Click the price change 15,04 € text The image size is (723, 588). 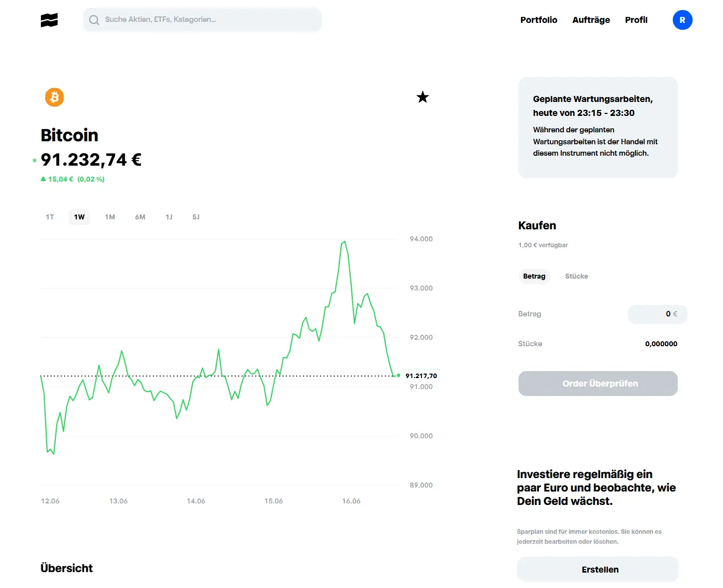[x=61, y=179]
